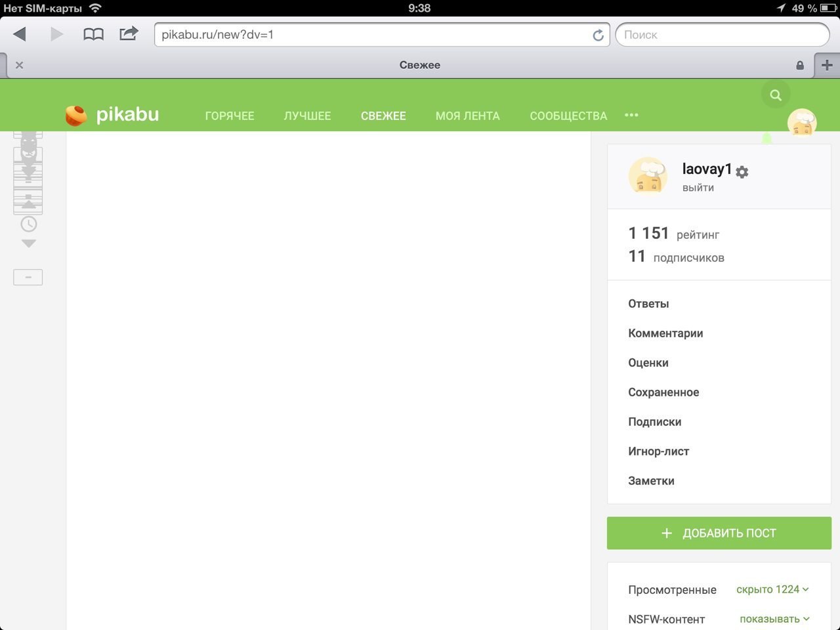Expand the three-dots more menu

[631, 115]
